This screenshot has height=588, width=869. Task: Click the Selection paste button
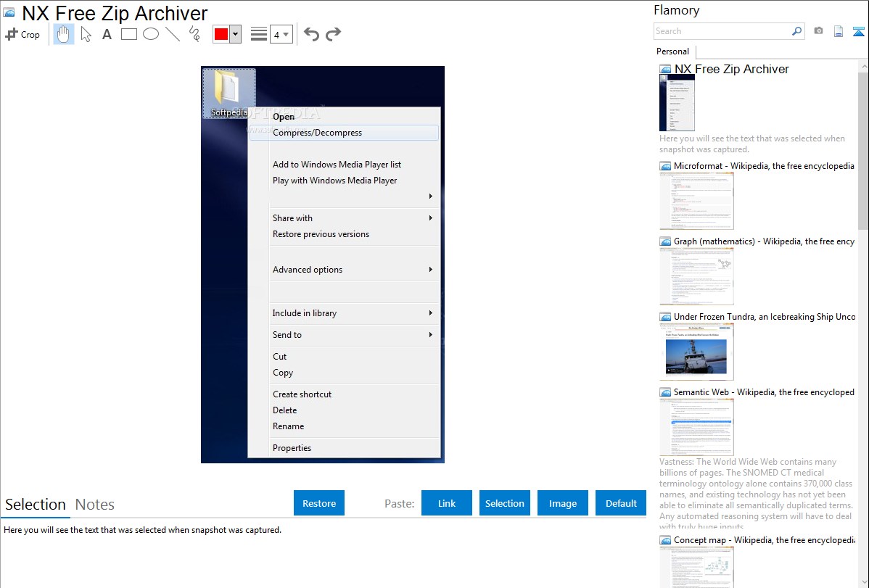coord(505,503)
